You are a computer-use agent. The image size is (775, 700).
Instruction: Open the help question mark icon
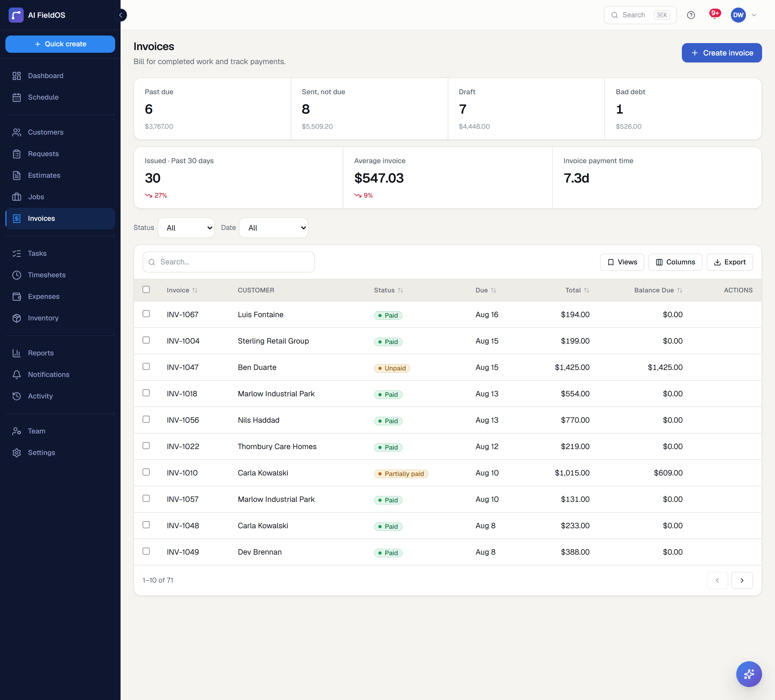tap(691, 15)
